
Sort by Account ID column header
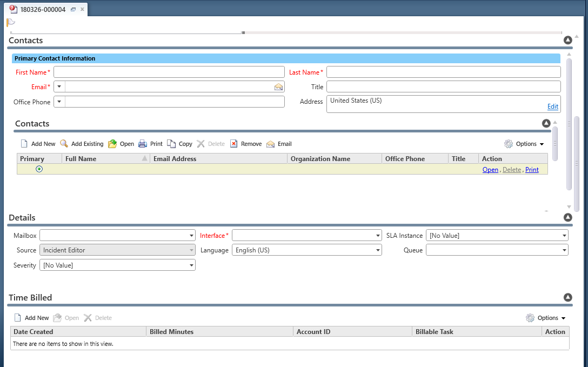pyautogui.click(x=352, y=331)
